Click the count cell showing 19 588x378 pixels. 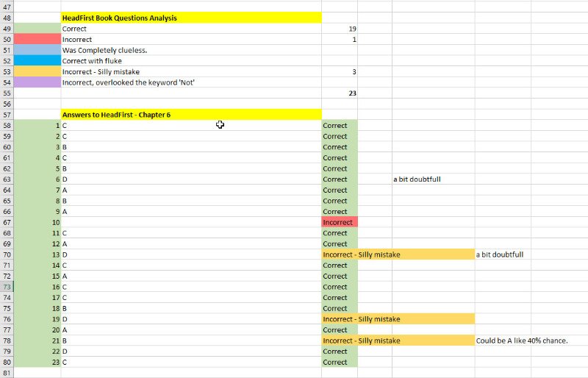coord(340,29)
